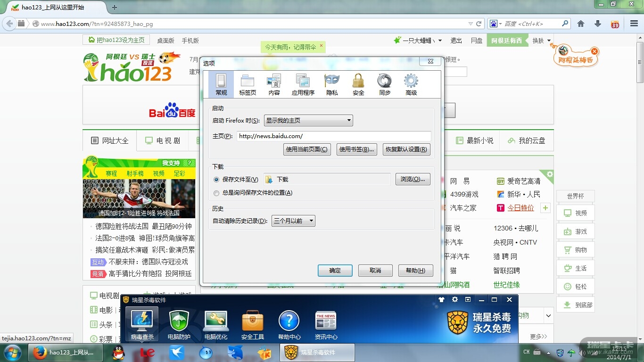Click 把hao123设为主页 link

click(x=116, y=41)
